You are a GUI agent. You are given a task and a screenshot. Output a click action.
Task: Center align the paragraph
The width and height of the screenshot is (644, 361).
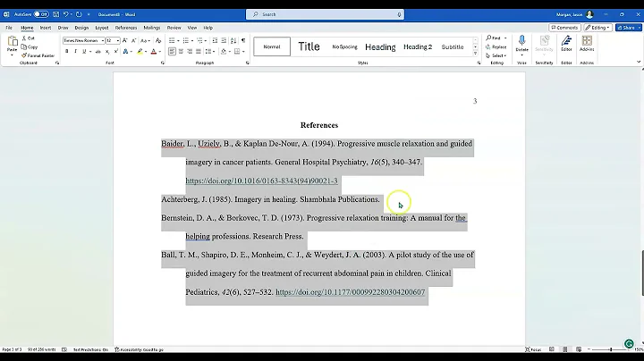click(181, 52)
